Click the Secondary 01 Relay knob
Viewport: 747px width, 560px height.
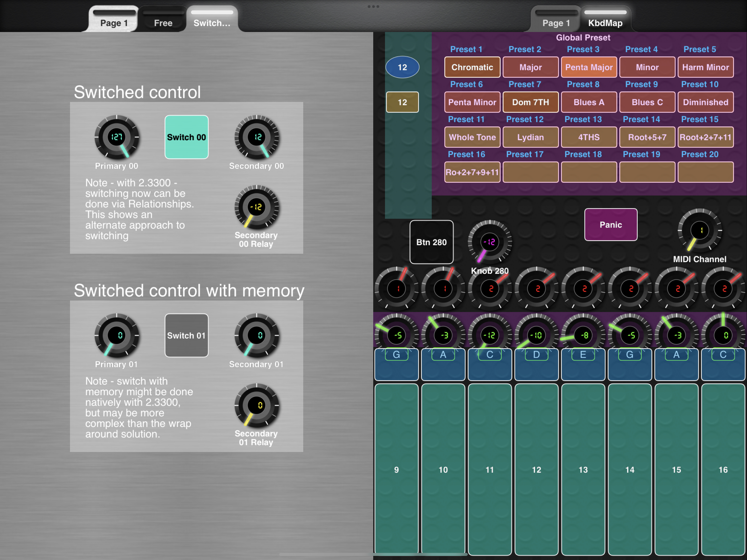pyautogui.click(x=257, y=405)
